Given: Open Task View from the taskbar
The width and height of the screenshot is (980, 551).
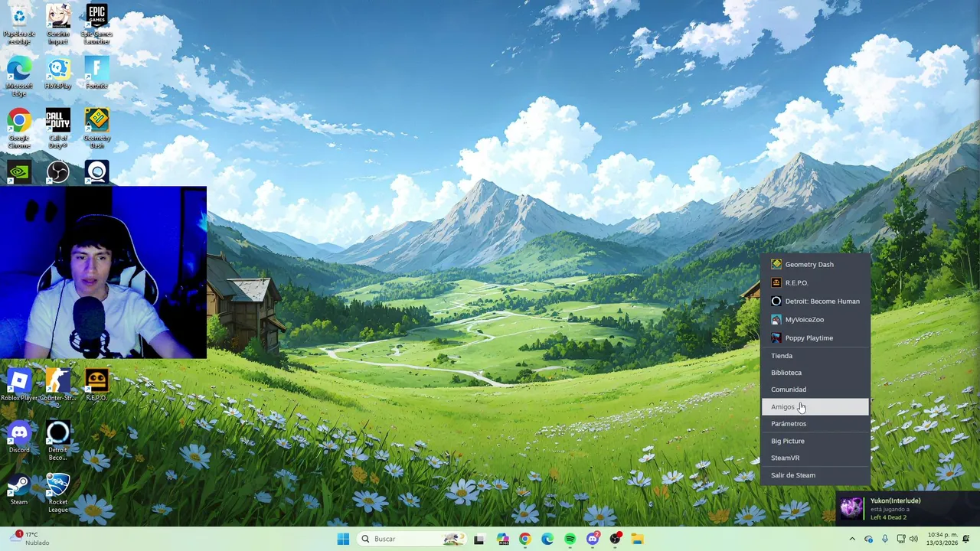Looking at the screenshot, I should (x=479, y=539).
